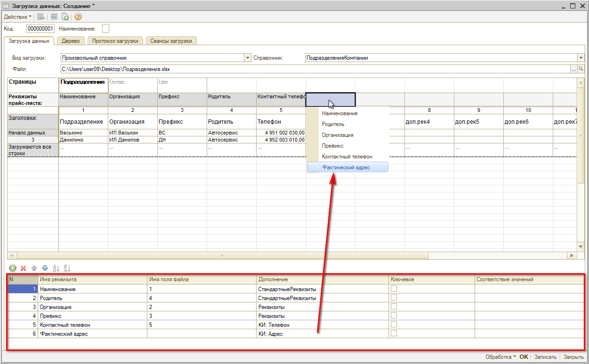Click the Записать button

[x=546, y=357]
